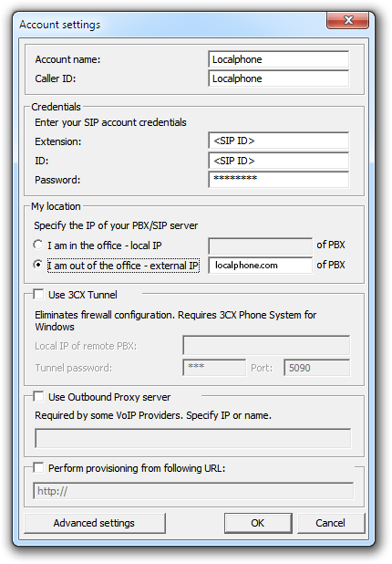Select the Extension input box

pyautogui.click(x=278, y=141)
